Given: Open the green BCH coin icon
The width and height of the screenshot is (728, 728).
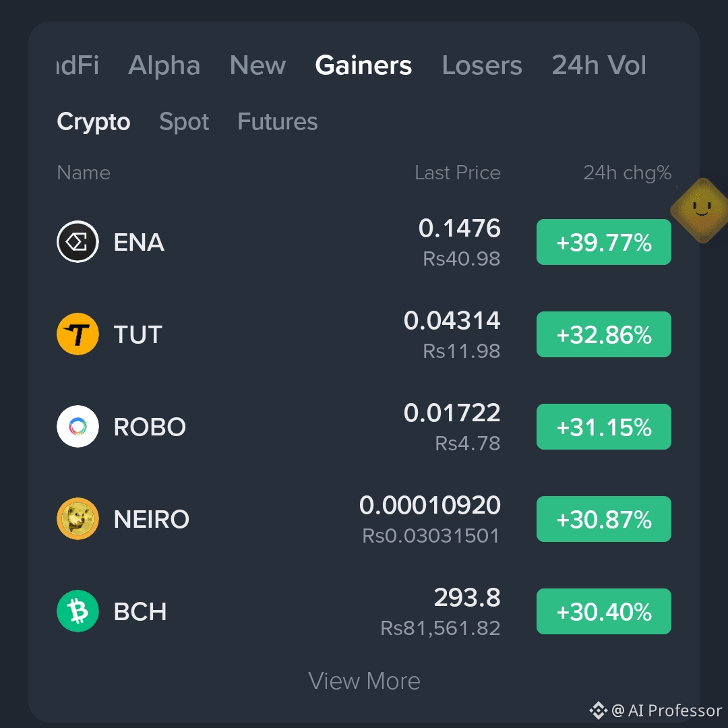Looking at the screenshot, I should pyautogui.click(x=78, y=611).
